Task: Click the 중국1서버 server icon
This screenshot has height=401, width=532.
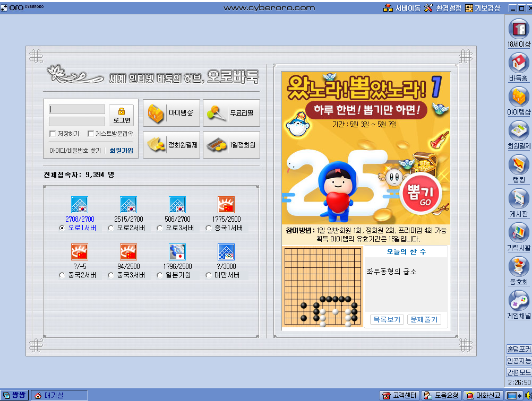Action: click(x=226, y=205)
